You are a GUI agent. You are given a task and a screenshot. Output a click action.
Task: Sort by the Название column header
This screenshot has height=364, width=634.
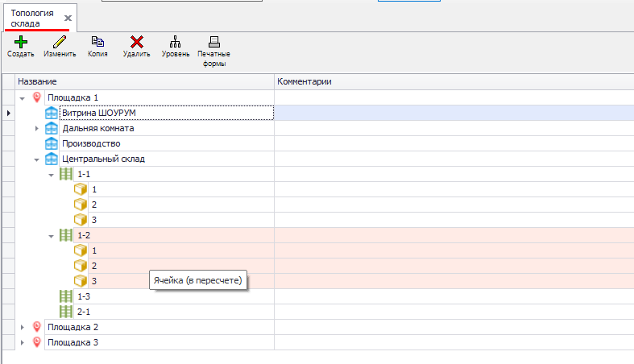click(145, 82)
